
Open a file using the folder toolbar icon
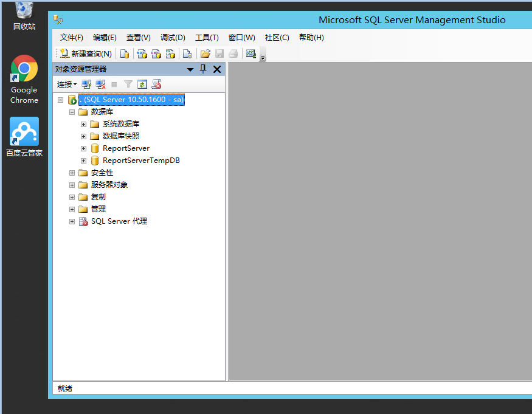coord(206,53)
